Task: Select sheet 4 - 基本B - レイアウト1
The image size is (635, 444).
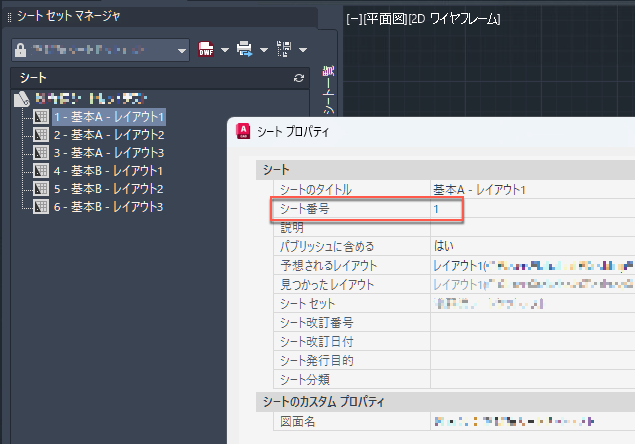Action: [x=108, y=171]
